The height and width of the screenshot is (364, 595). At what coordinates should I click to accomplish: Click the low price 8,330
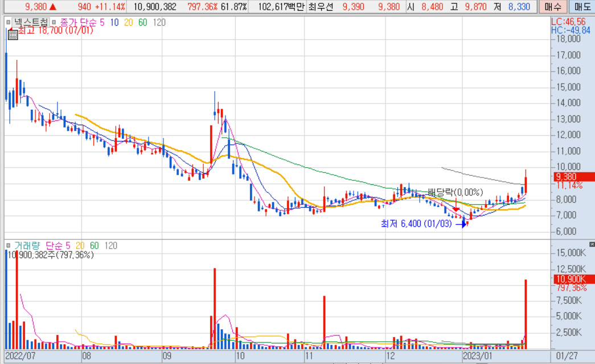(519, 7)
